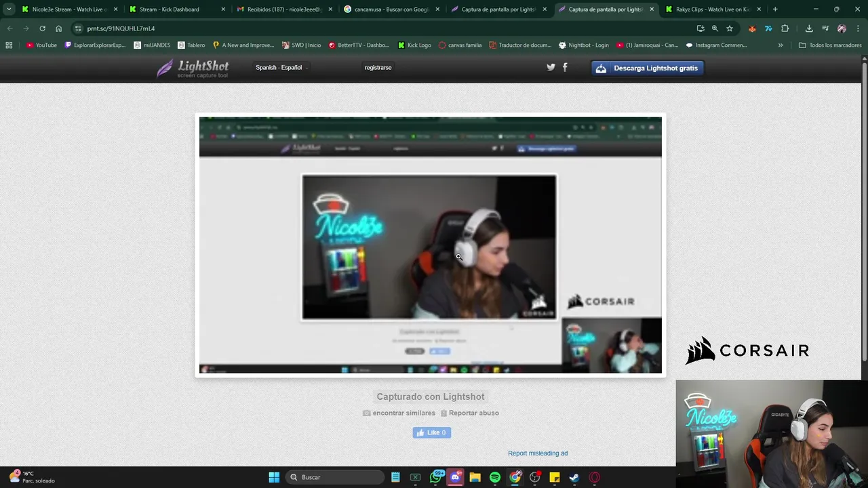The height and width of the screenshot is (488, 868).
Task: Click the orange fox extension icon
Action: 752,28
